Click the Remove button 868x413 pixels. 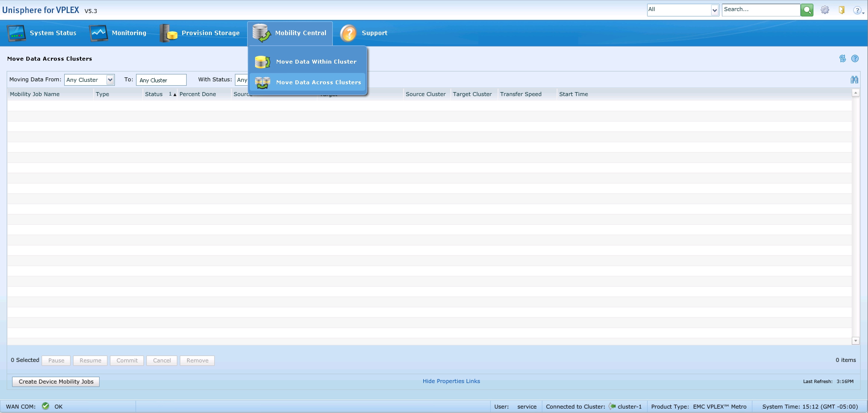(x=197, y=360)
